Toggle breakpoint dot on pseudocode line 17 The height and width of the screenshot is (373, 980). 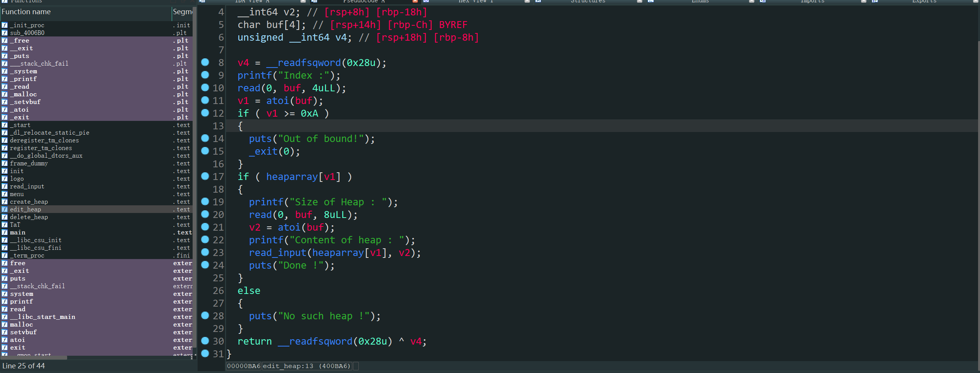pyautogui.click(x=205, y=176)
